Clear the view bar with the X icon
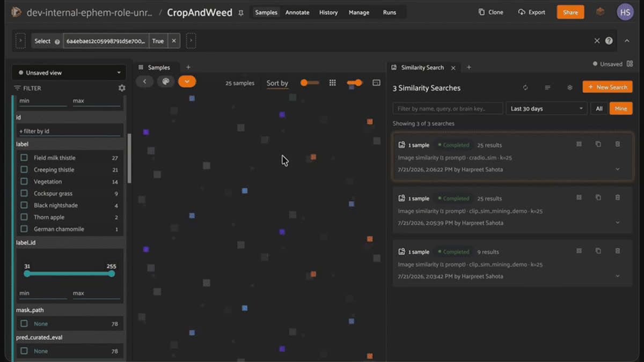 tap(597, 41)
